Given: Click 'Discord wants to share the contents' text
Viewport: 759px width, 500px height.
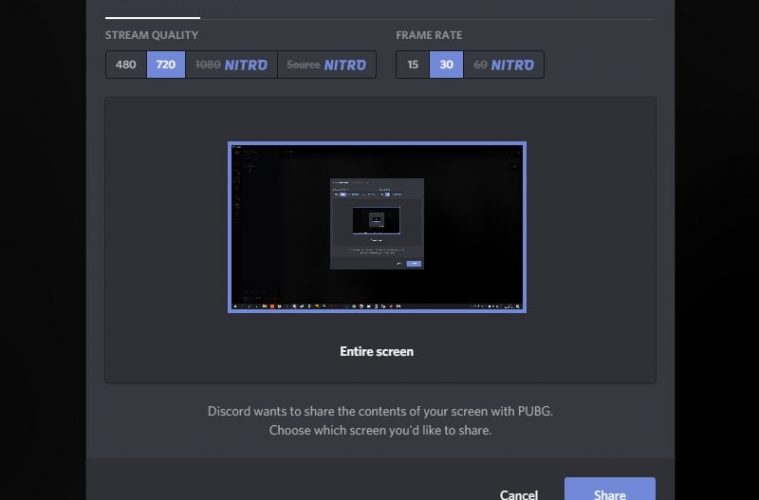Looking at the screenshot, I should click(380, 411).
